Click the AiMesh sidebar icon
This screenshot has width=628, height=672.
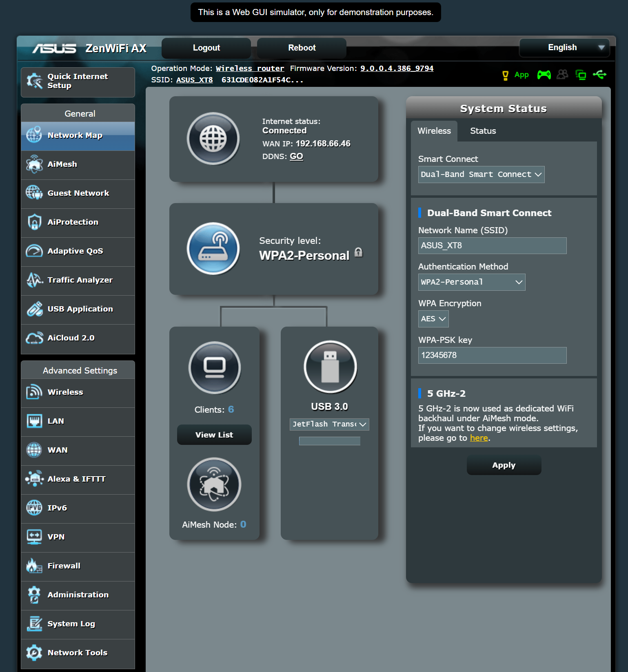point(34,164)
